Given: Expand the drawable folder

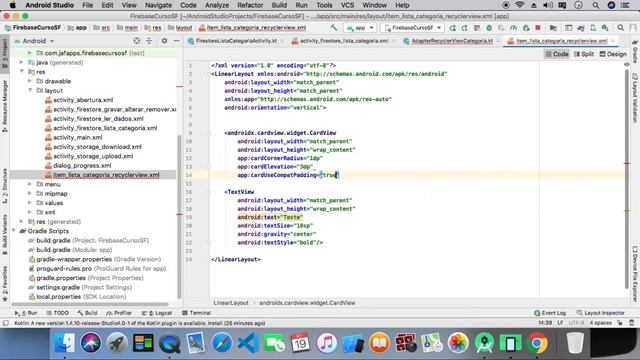Looking at the screenshot, I should [30, 81].
